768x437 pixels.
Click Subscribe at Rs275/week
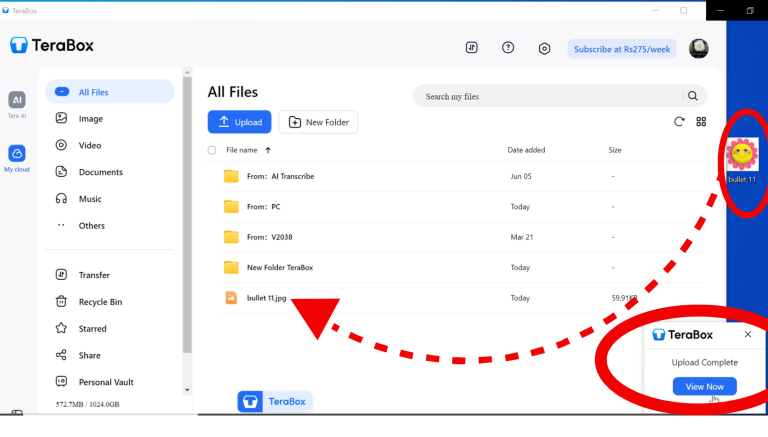(x=622, y=49)
